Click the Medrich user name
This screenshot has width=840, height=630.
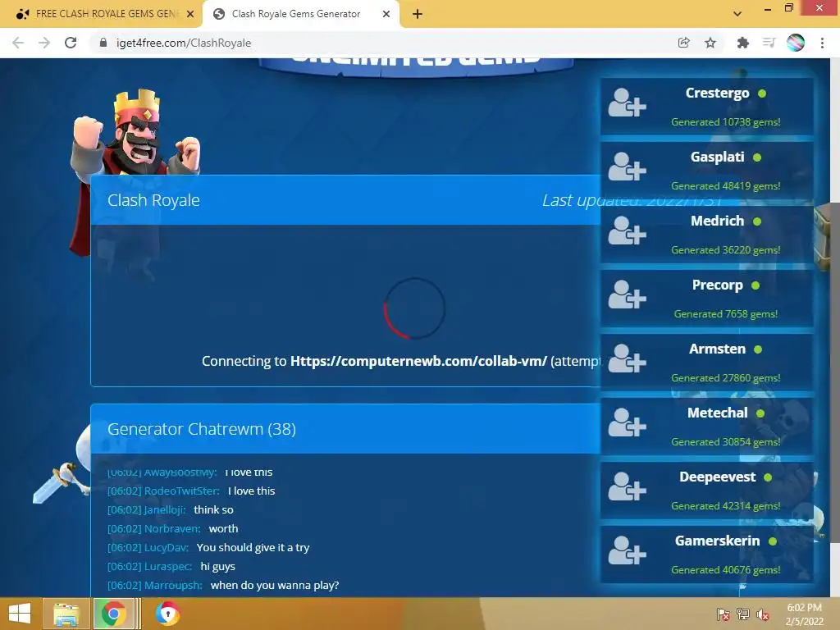coord(717,221)
